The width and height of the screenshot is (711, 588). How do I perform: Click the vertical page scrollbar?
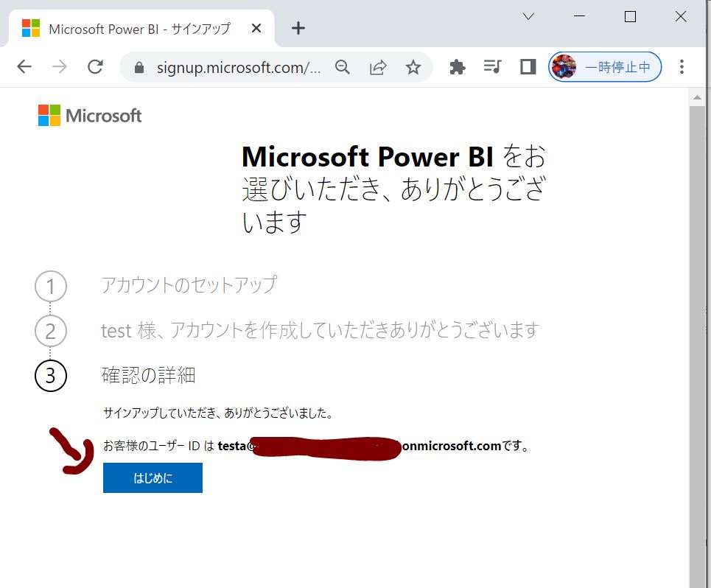[698, 347]
